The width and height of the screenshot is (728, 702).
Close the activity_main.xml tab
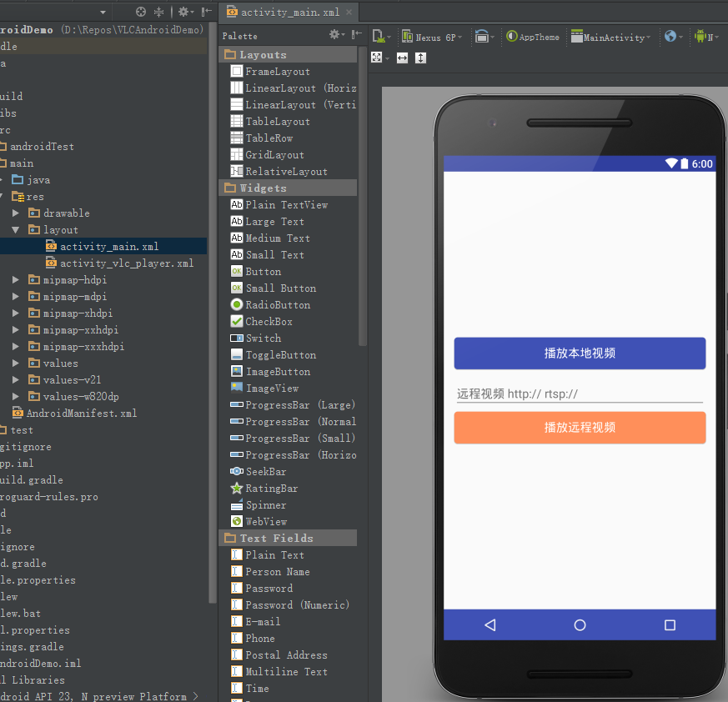click(349, 13)
